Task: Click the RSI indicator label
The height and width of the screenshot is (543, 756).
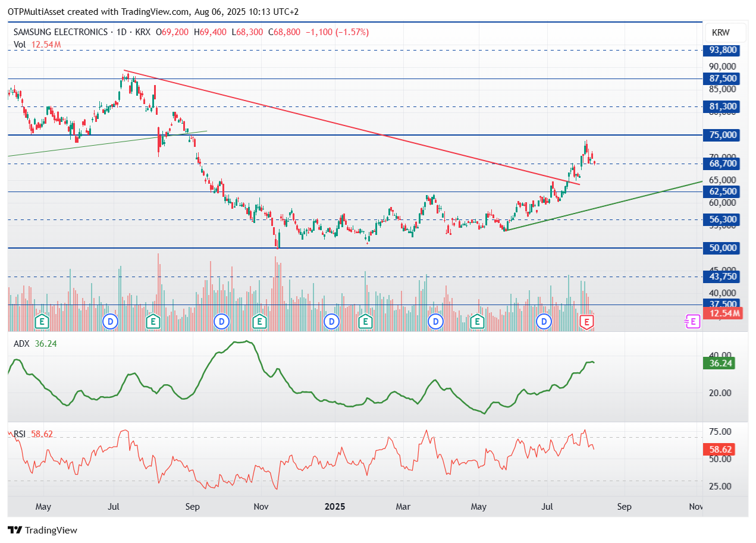Action: 20,434
